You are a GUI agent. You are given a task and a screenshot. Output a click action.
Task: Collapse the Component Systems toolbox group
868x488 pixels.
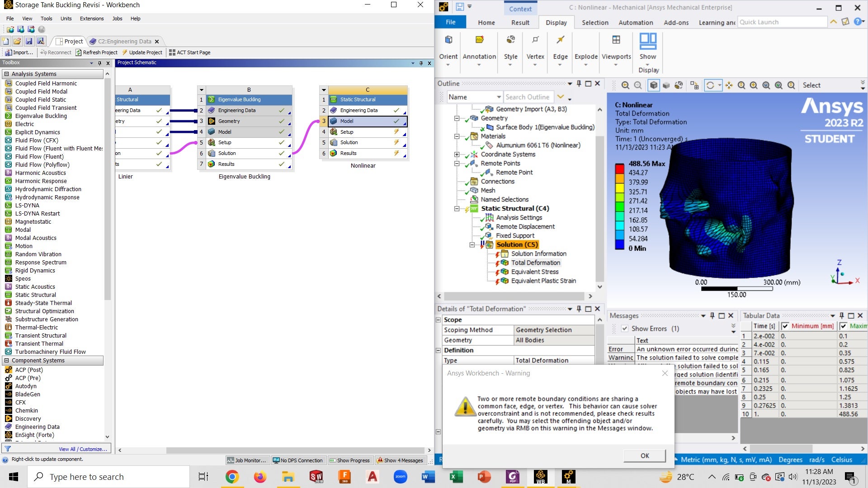7,361
